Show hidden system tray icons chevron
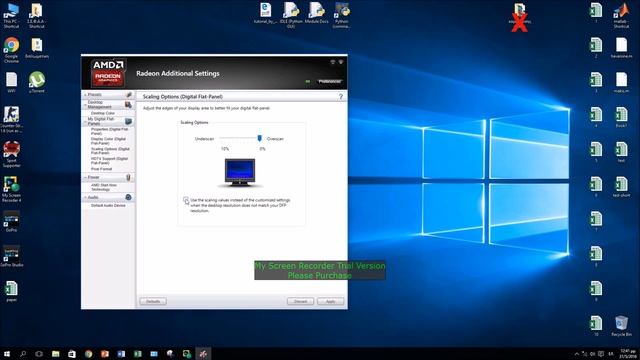The width and height of the screenshot is (640, 360). 576,354
